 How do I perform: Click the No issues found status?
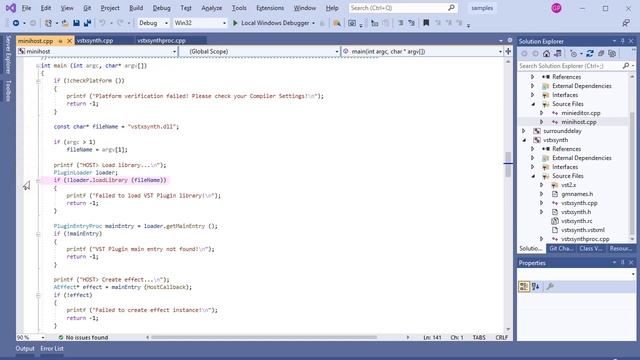83,338
